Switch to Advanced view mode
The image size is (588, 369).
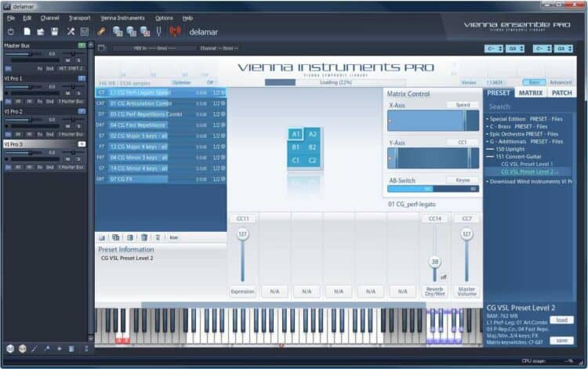pyautogui.click(x=560, y=82)
